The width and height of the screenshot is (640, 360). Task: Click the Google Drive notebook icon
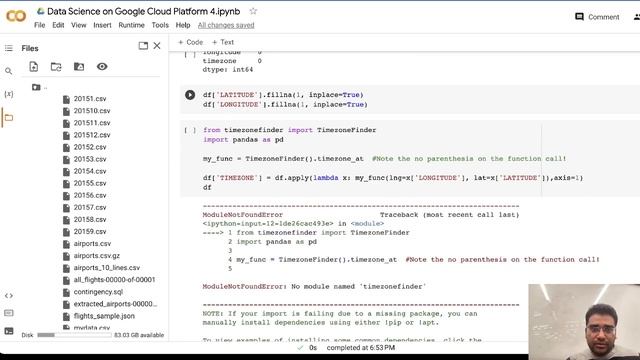pyautogui.click(x=40, y=11)
